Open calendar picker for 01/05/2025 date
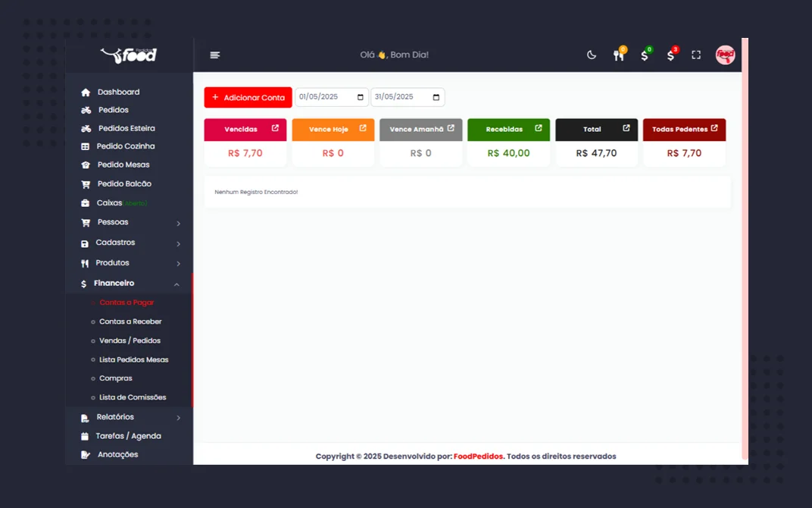 pyautogui.click(x=361, y=97)
